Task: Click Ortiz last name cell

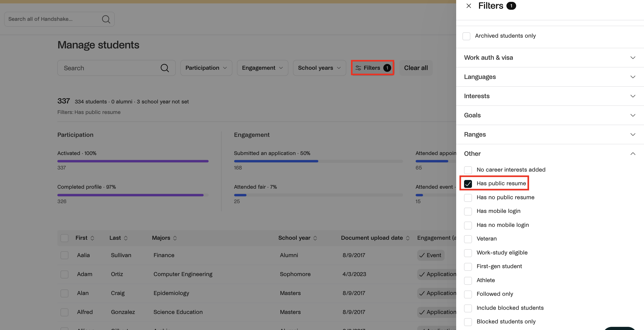Action: click(x=117, y=274)
